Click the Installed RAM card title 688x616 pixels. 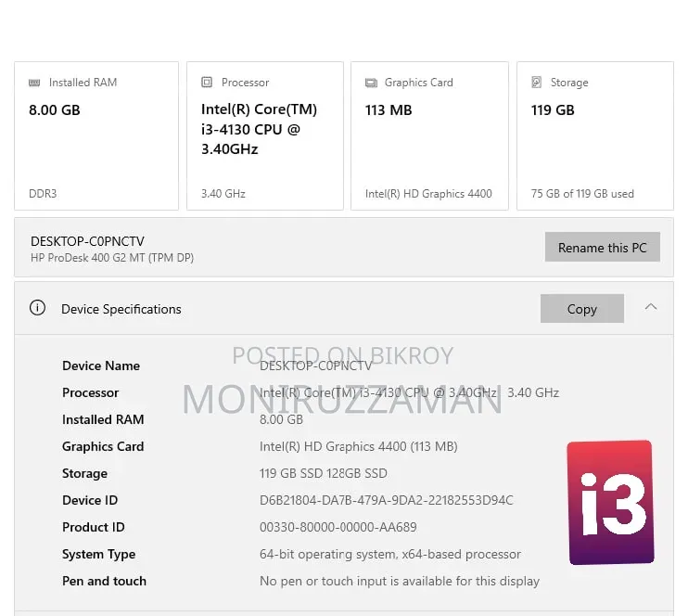click(83, 83)
